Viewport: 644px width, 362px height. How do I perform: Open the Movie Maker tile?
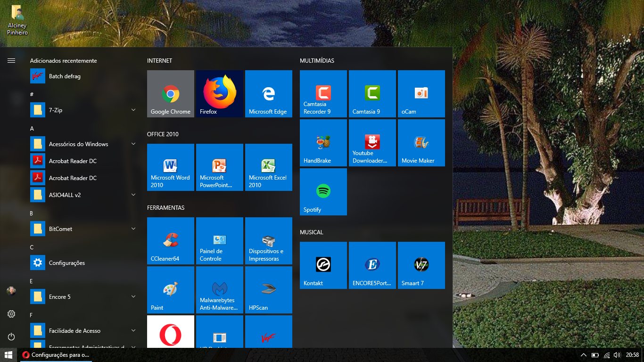click(x=421, y=143)
